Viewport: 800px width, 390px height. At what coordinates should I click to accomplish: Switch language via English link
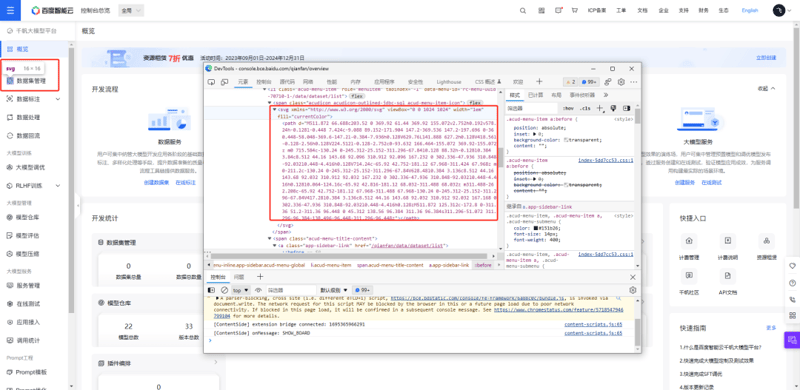click(x=749, y=10)
